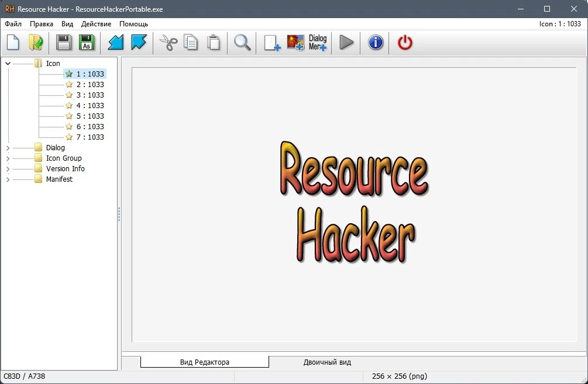The height and width of the screenshot is (384, 588).
Task: Click the Dialog Menu add icon
Action: pos(318,42)
